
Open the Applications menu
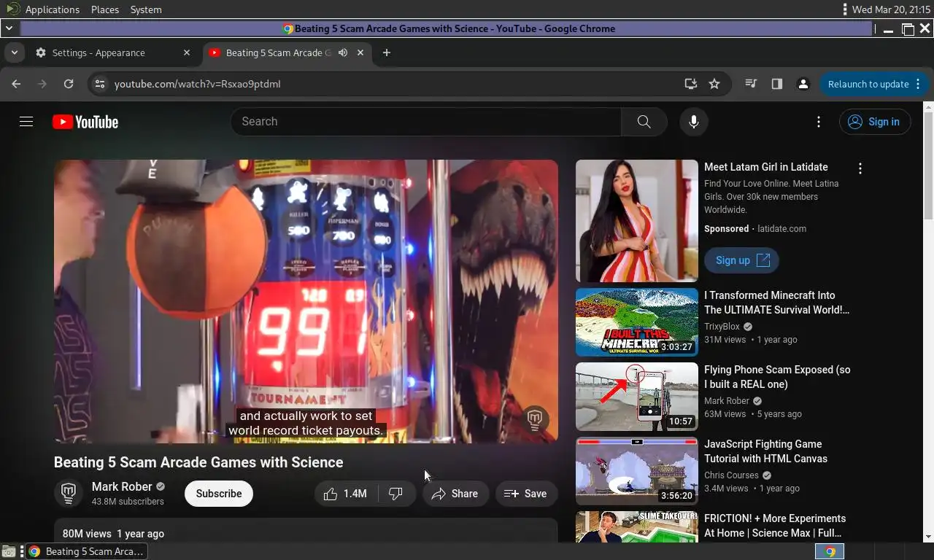pyautogui.click(x=52, y=9)
